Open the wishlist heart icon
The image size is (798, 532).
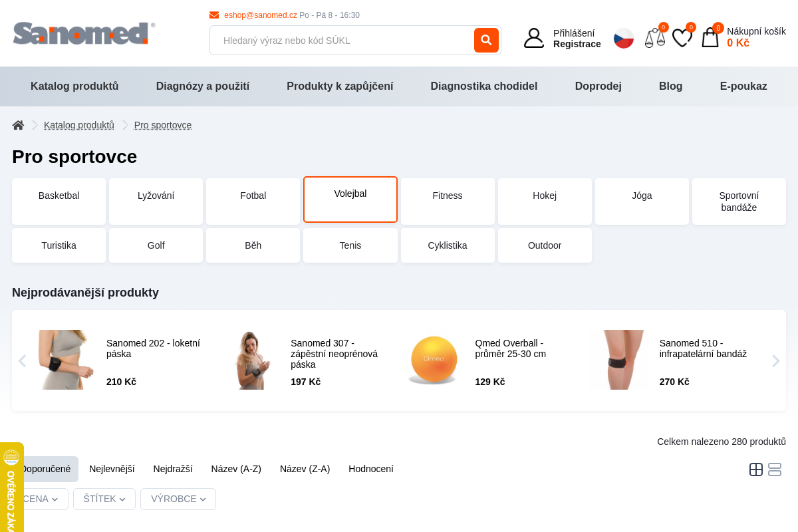point(682,38)
